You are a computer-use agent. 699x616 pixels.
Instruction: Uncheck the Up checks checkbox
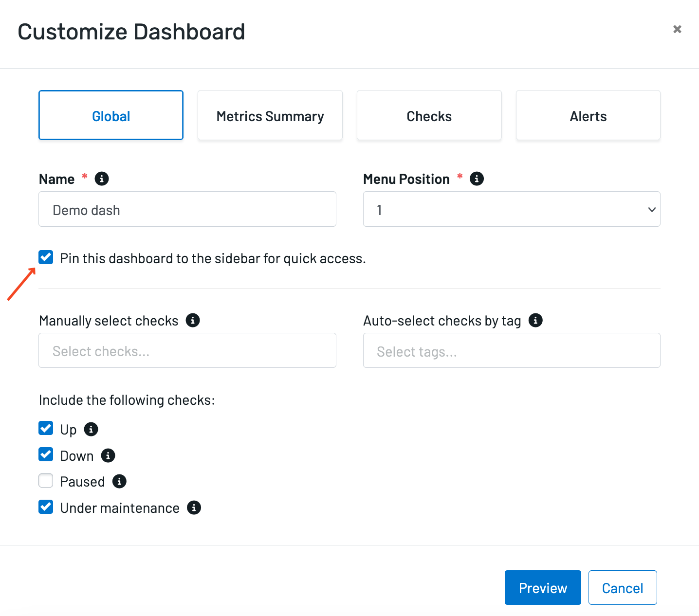46,428
